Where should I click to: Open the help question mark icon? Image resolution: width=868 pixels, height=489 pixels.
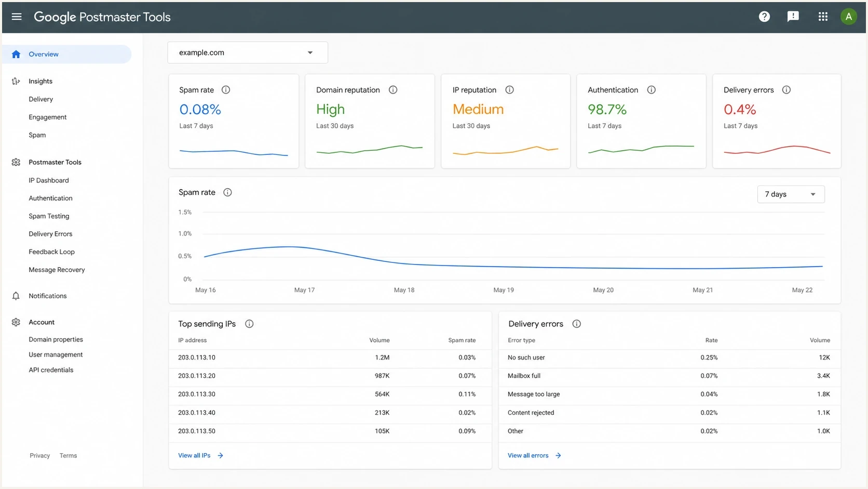[x=764, y=17]
